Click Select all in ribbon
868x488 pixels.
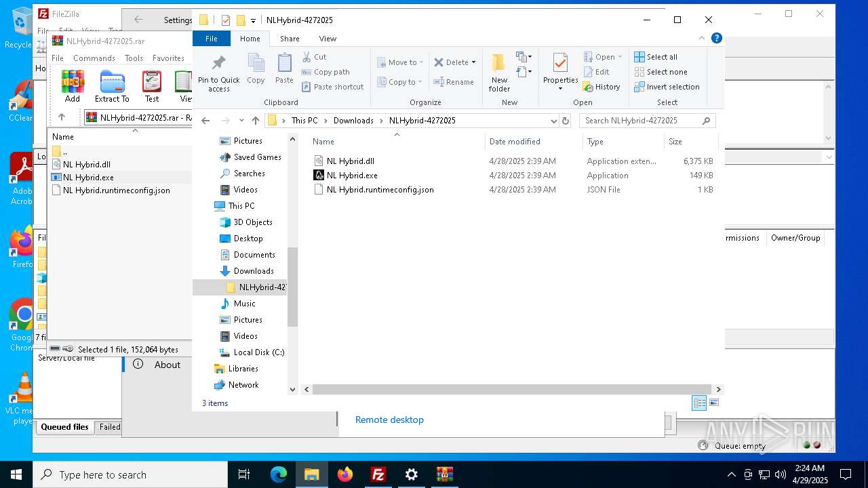point(656,57)
